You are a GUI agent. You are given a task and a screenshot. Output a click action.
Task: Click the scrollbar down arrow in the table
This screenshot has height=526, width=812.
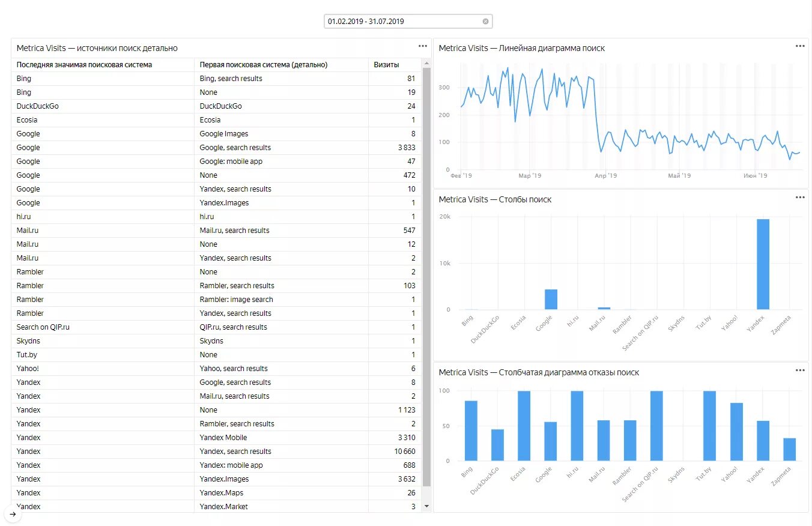coord(426,506)
